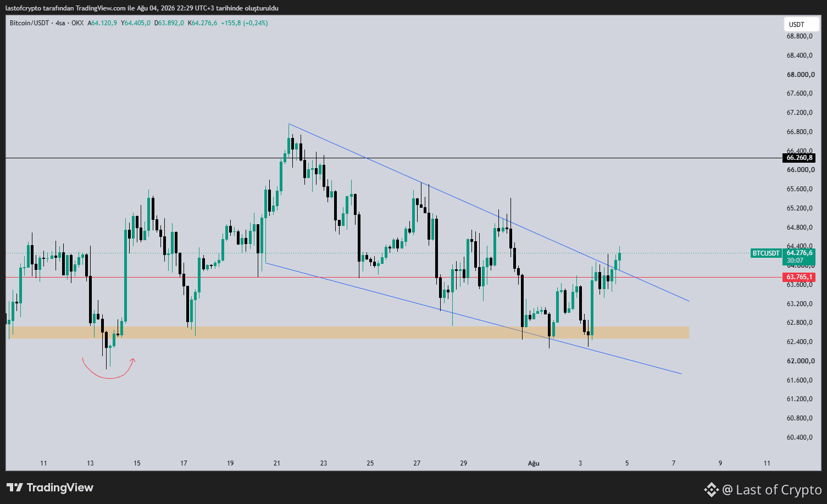Click the green BTCUSDT symbol tag
The height and width of the screenshot is (504, 827).
coord(766,253)
